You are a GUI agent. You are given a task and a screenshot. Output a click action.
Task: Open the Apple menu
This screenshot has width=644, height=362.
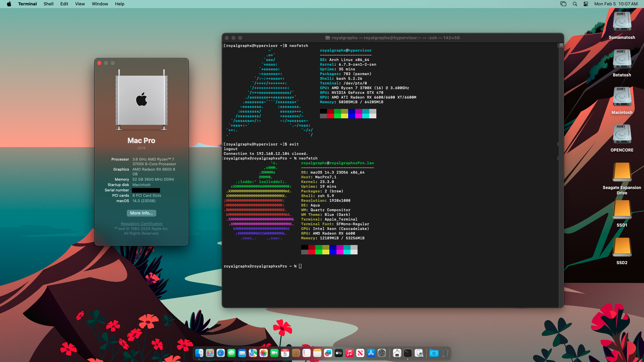9,4
